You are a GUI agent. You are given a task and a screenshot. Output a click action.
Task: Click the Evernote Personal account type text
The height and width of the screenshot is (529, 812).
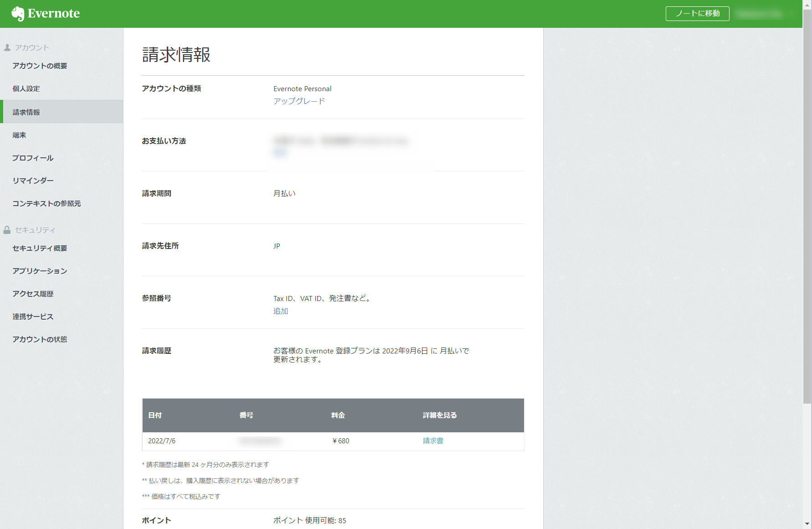(303, 89)
